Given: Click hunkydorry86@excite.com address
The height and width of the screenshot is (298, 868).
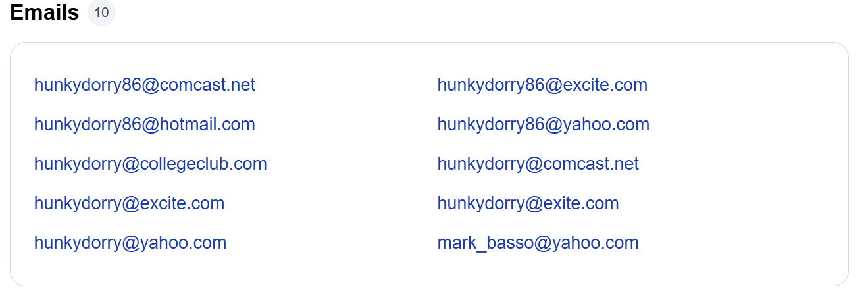Looking at the screenshot, I should (x=542, y=85).
